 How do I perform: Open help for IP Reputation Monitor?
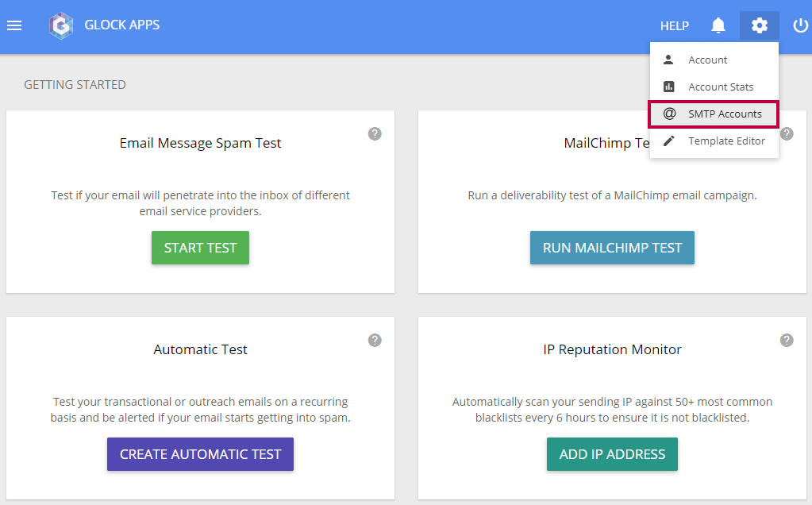tap(787, 340)
